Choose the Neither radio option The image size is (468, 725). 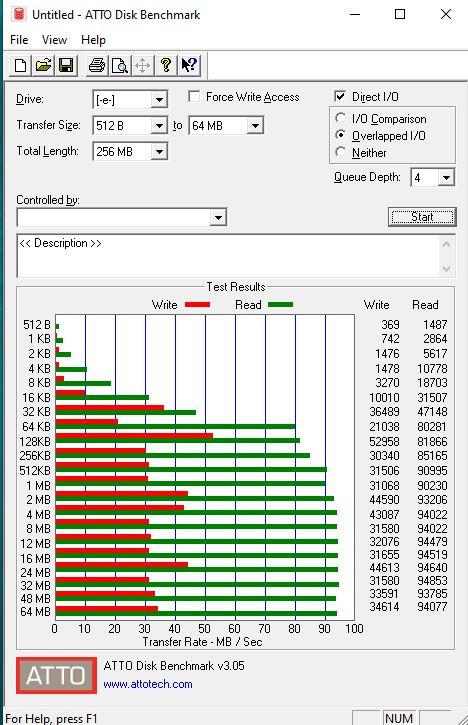tap(340, 152)
